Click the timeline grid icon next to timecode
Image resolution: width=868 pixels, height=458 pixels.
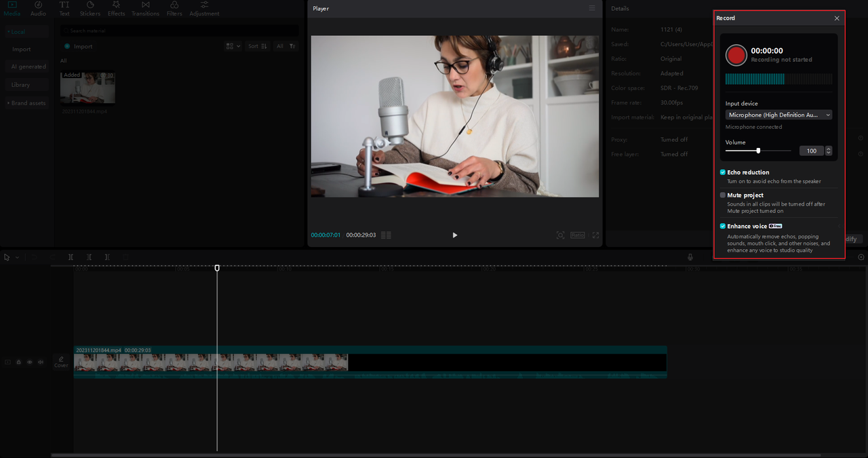pos(386,235)
